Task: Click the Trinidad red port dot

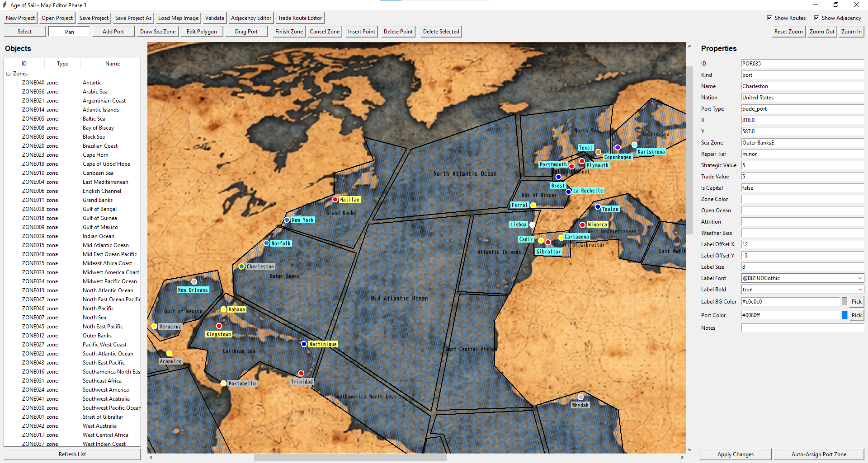Action: pos(301,374)
